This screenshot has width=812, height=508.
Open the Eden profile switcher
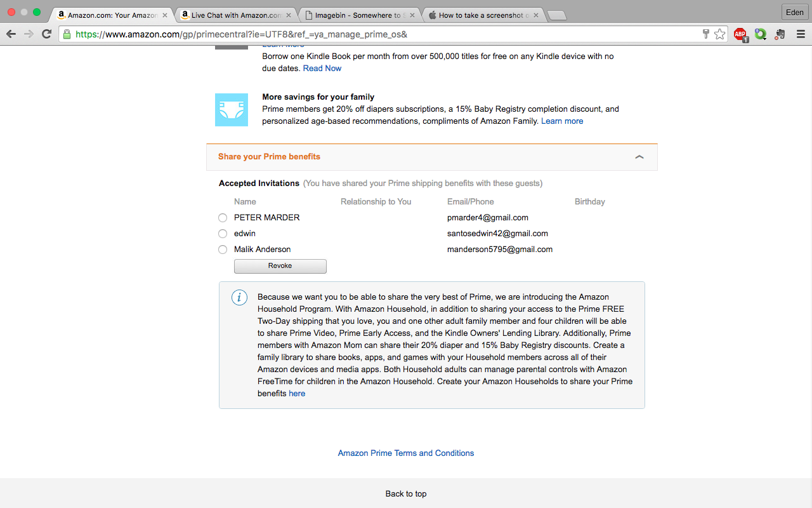[x=794, y=13]
